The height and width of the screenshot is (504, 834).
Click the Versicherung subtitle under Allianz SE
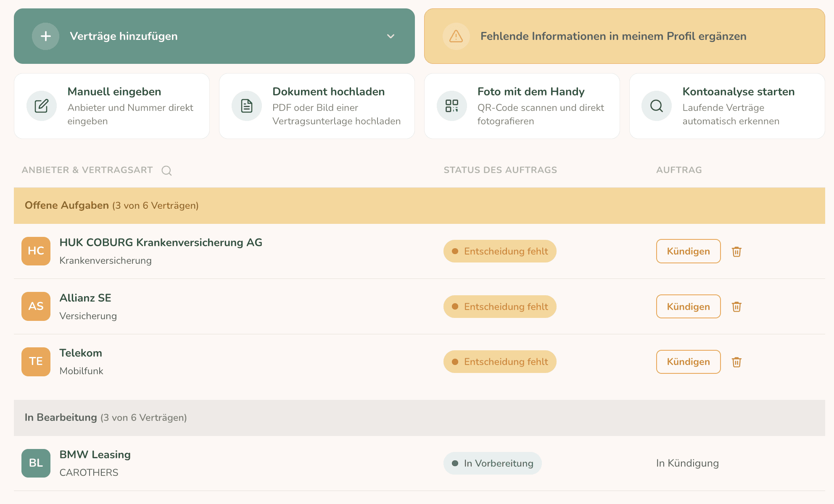tap(88, 316)
